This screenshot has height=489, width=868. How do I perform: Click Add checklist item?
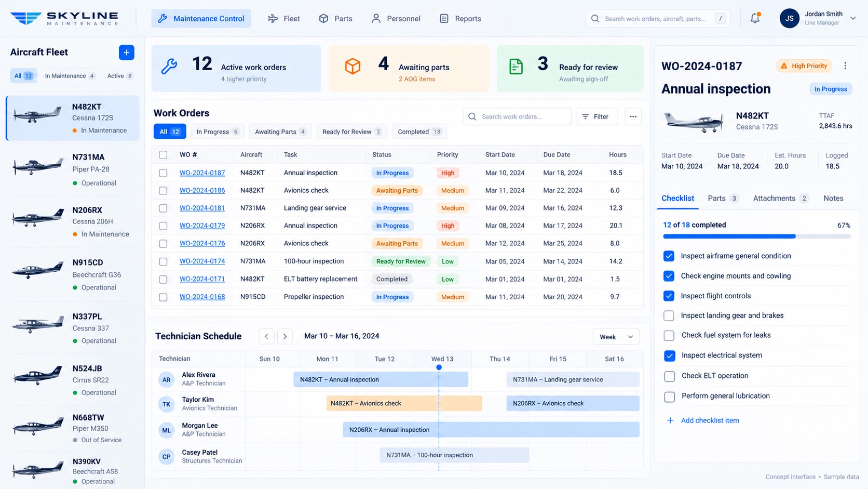click(710, 420)
